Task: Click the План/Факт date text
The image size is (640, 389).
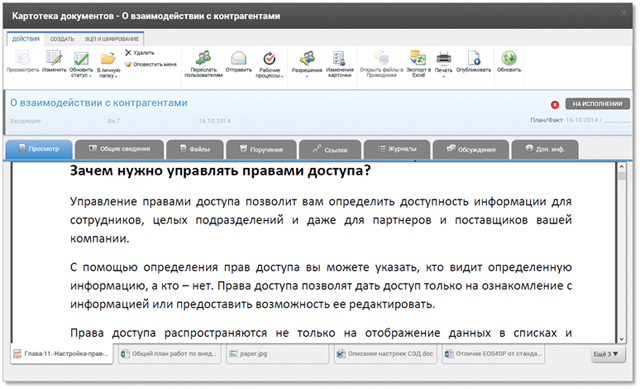Action: click(x=580, y=120)
